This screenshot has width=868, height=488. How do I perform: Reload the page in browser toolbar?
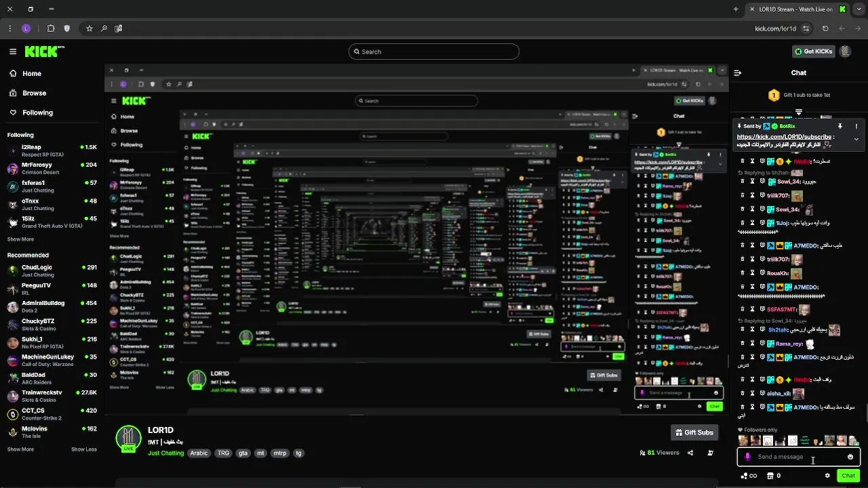point(825,28)
